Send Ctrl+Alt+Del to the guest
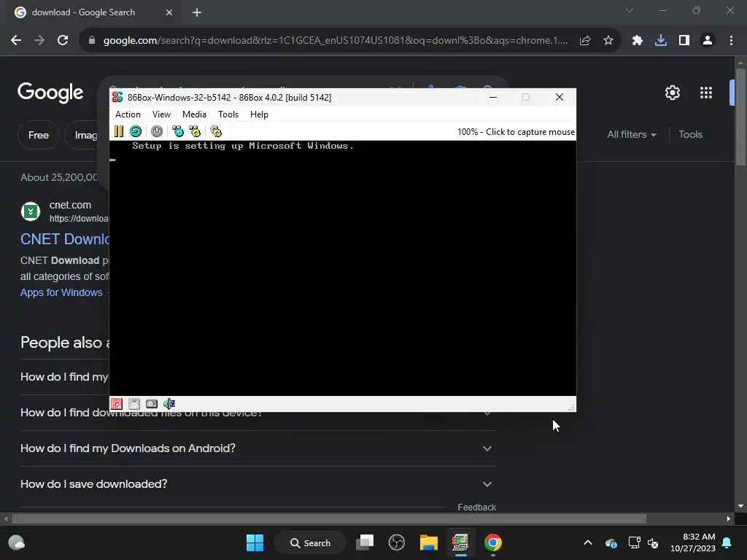Image resolution: width=747 pixels, height=560 pixels. tap(178, 131)
